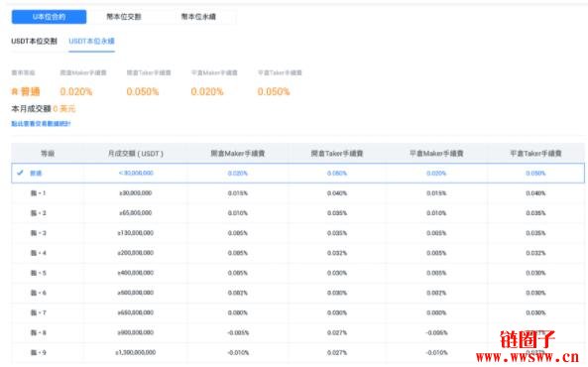
Task: Click 開倉Taker 0.040% in level 1 row
Action: (x=337, y=193)
